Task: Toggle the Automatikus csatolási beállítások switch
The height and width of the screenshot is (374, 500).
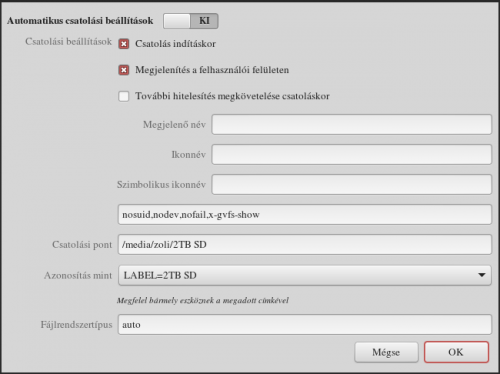Action: (x=191, y=21)
